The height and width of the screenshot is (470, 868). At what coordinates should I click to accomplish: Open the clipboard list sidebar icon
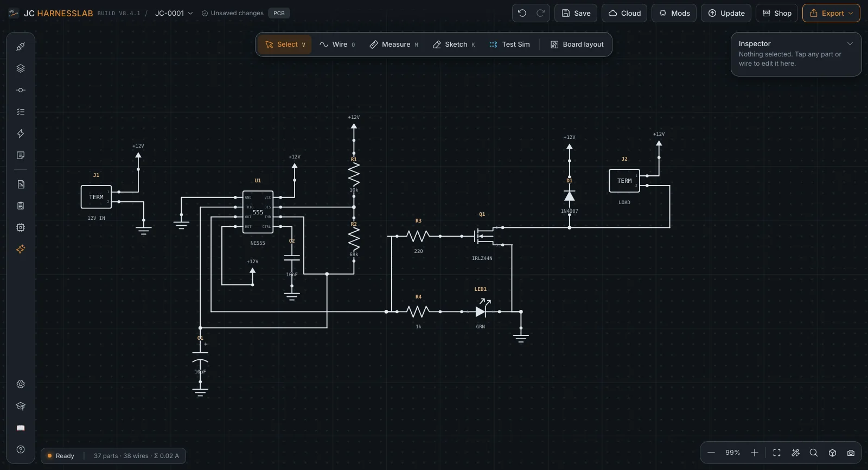(21, 206)
